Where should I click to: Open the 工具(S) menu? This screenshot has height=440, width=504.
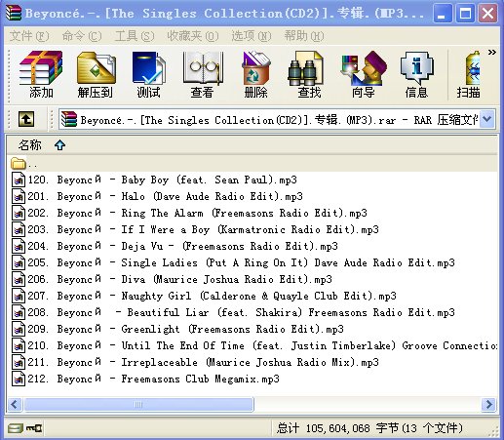click(135, 36)
